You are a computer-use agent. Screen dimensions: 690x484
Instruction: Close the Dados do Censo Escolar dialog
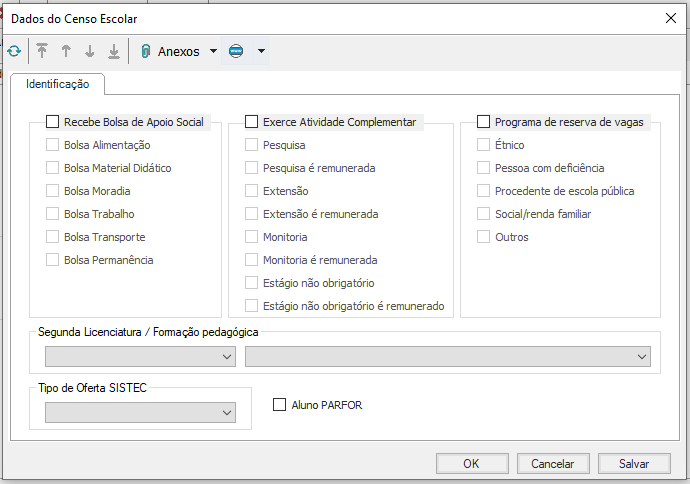tap(669, 18)
